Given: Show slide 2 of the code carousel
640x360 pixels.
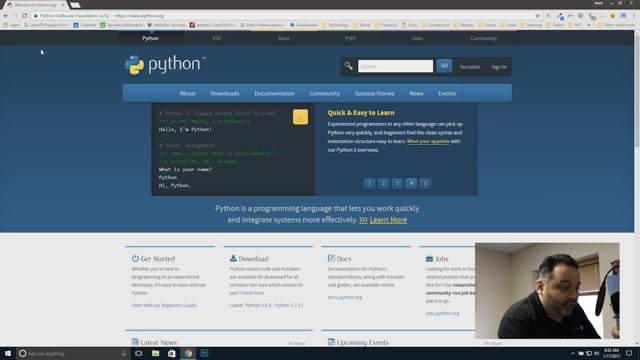Looking at the screenshot, I should 383,183.
